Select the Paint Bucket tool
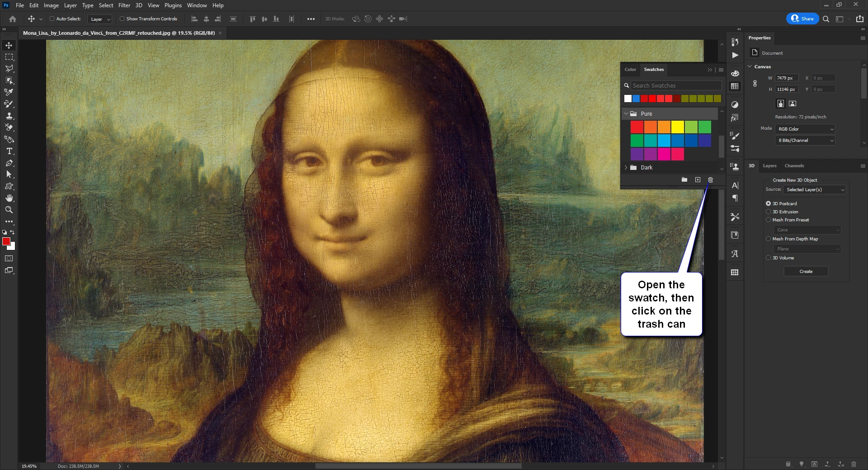This screenshot has width=868, height=470. (9, 139)
